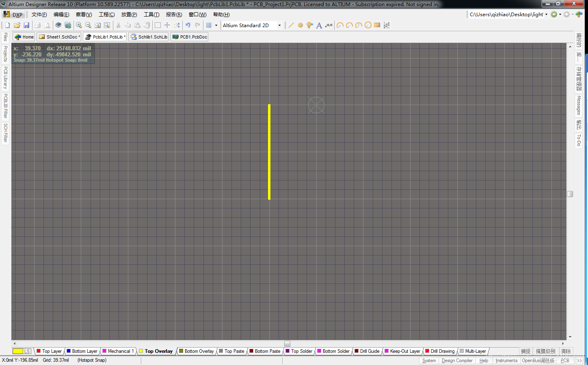Switch to the Sheet1.SchDoc tab
The width and height of the screenshot is (588, 365).
point(59,37)
